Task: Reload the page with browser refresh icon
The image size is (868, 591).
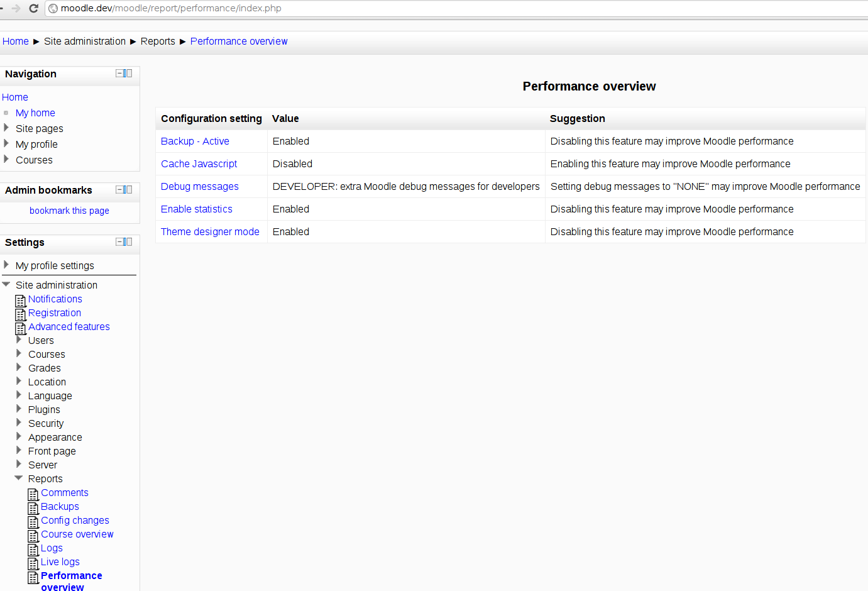Action: coord(33,8)
